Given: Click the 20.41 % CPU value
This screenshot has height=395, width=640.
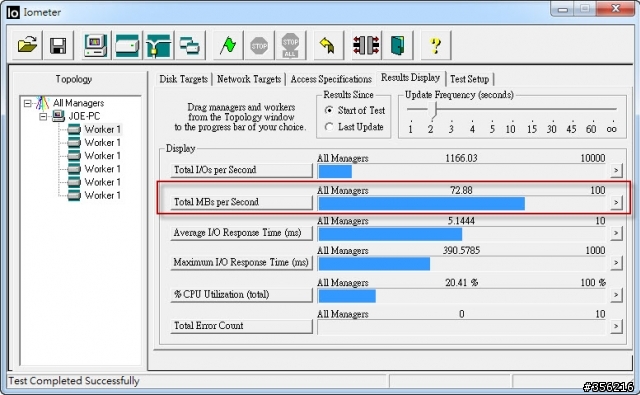Looking at the screenshot, I should tap(462, 282).
